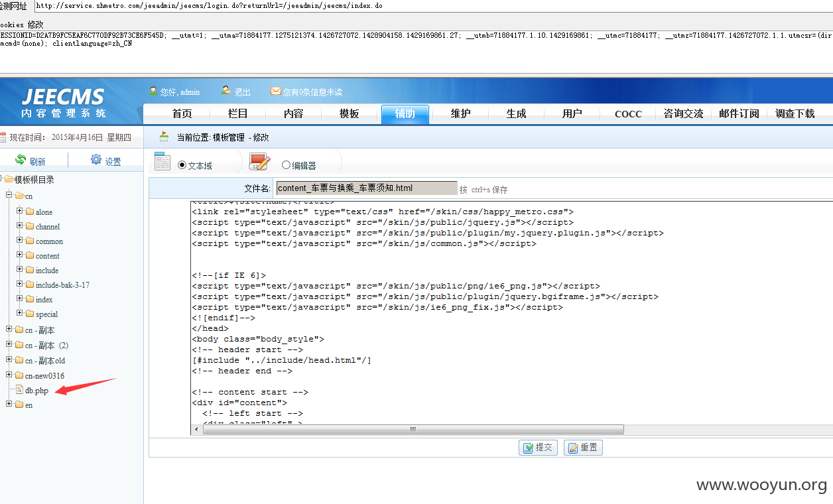Image resolution: width=833 pixels, height=504 pixels.
Task: Open the unread messages envelope icon
Action: tap(275, 92)
